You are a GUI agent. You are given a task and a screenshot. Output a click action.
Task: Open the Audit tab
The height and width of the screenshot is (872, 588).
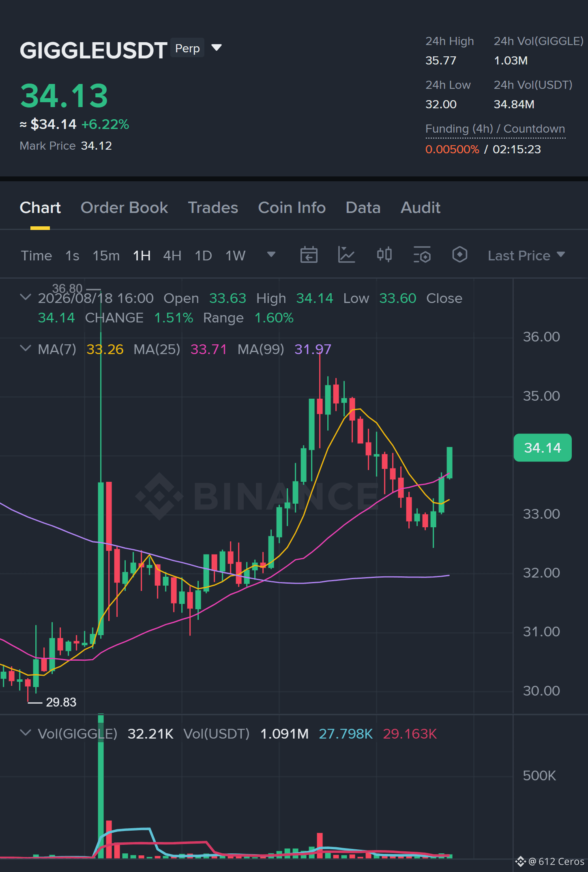tap(421, 208)
